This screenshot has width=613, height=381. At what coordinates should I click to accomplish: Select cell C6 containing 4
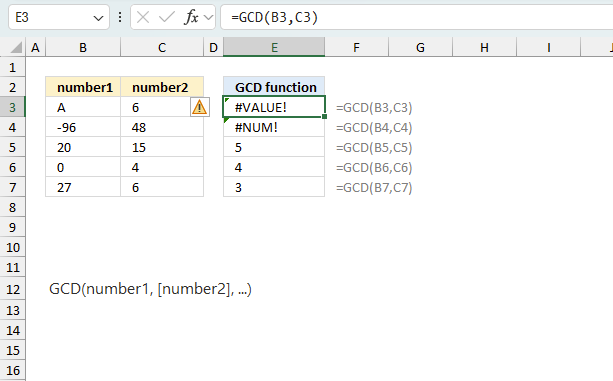162,167
